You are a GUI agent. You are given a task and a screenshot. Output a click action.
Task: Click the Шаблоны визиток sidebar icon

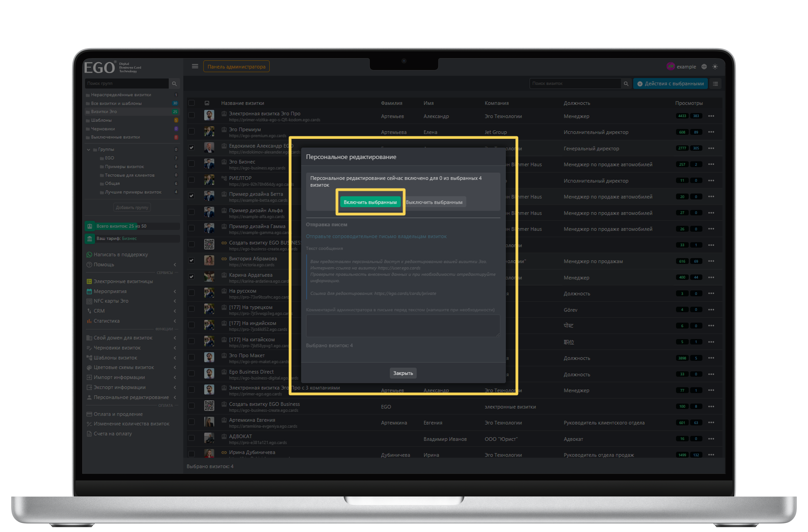click(89, 358)
